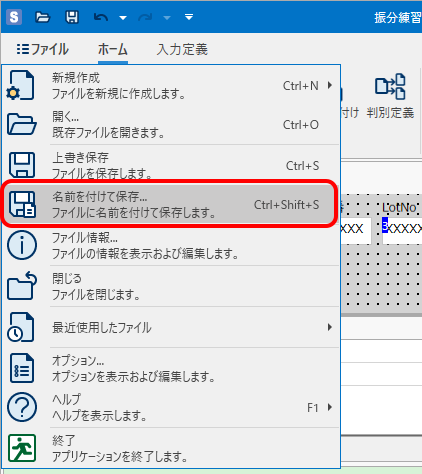
Task: Click the 終了 green exit icon
Action: point(22,448)
